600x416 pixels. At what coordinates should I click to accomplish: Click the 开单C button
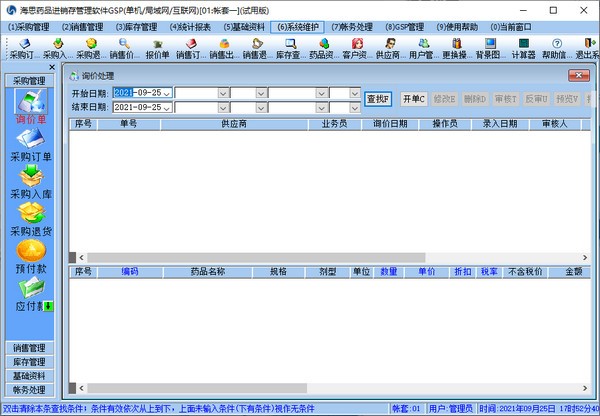[x=413, y=99]
